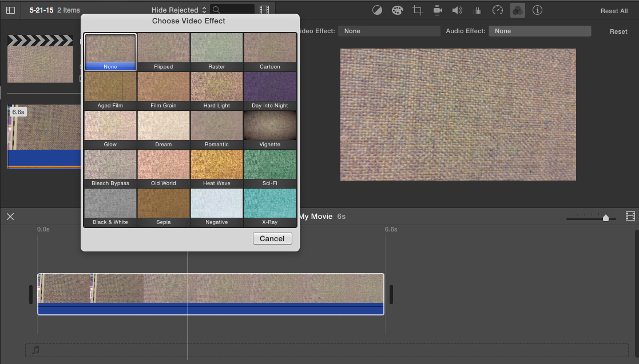Open the Video Effect dropdown
Viewport: 639px width, 364px height.
(388, 31)
